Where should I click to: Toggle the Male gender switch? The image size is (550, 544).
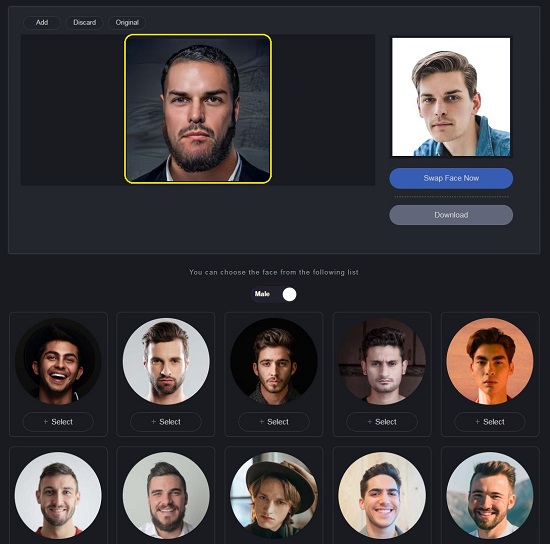coord(274,294)
